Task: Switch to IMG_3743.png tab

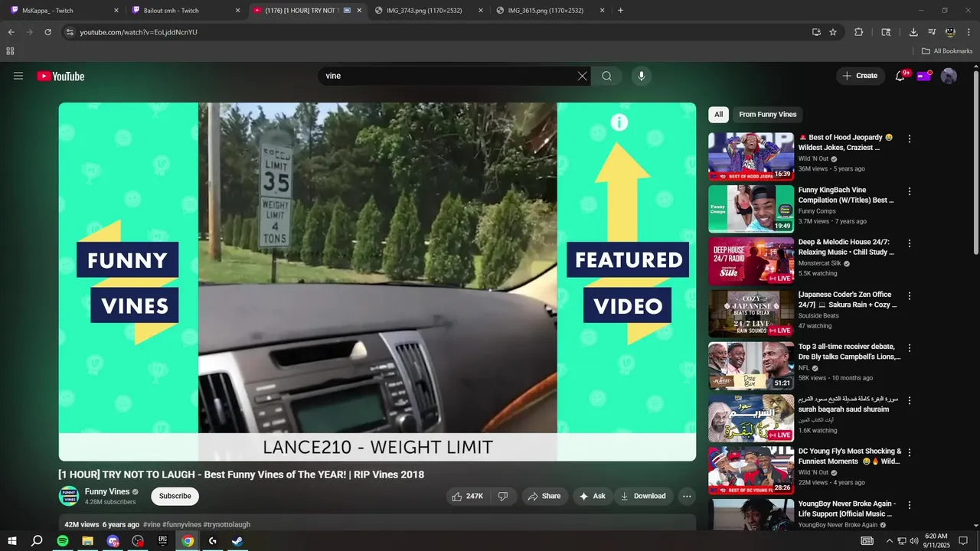Action: 428,11
